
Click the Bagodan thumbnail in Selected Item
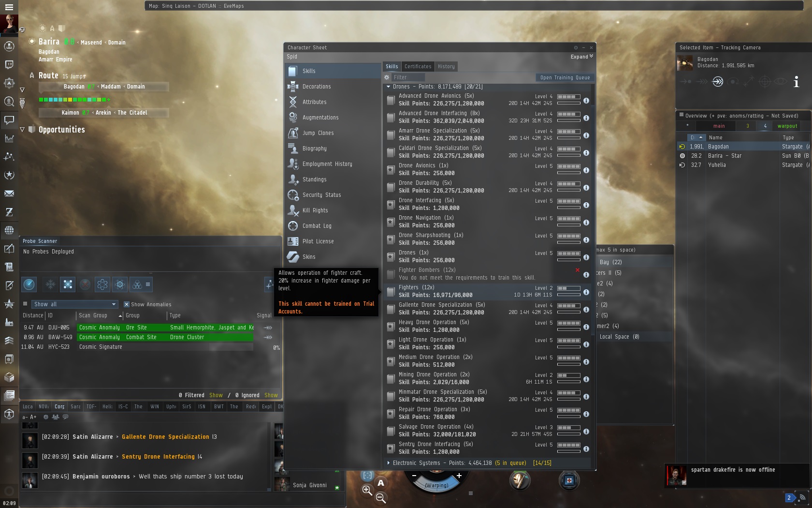coord(685,63)
